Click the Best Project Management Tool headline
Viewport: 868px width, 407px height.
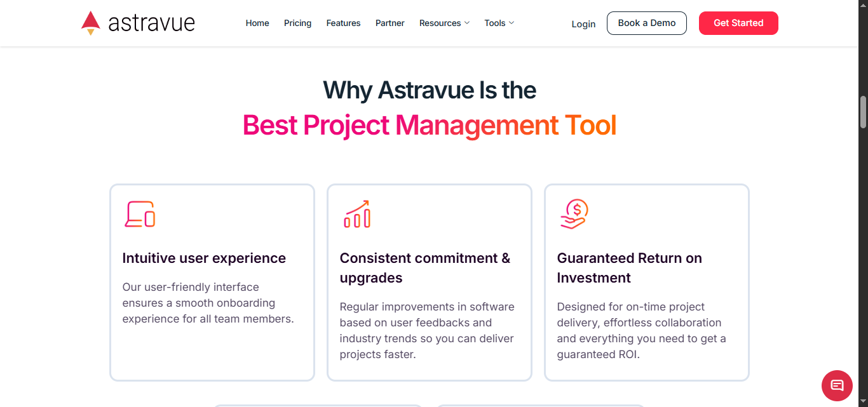pos(430,125)
